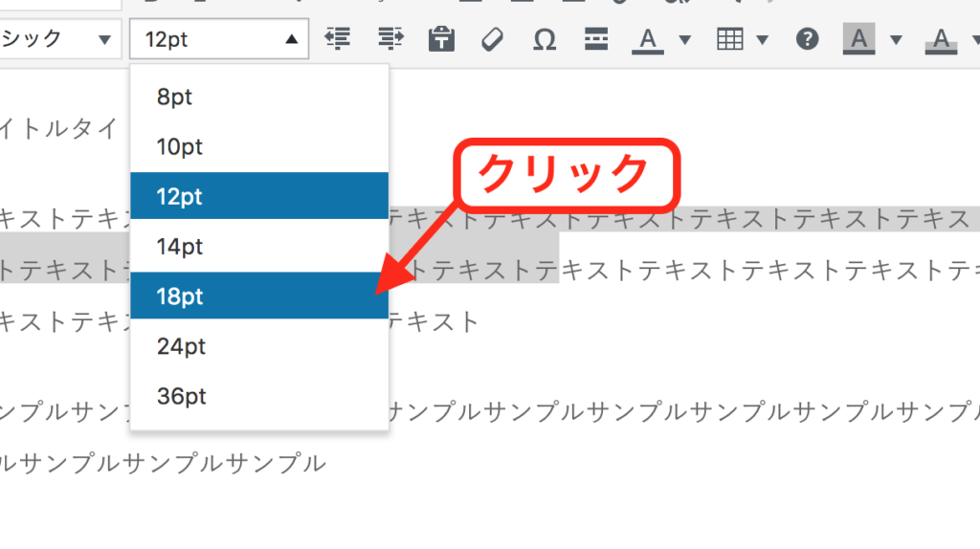This screenshot has width=980, height=549.
Task: Choose the 8pt font size option
Action: (258, 97)
